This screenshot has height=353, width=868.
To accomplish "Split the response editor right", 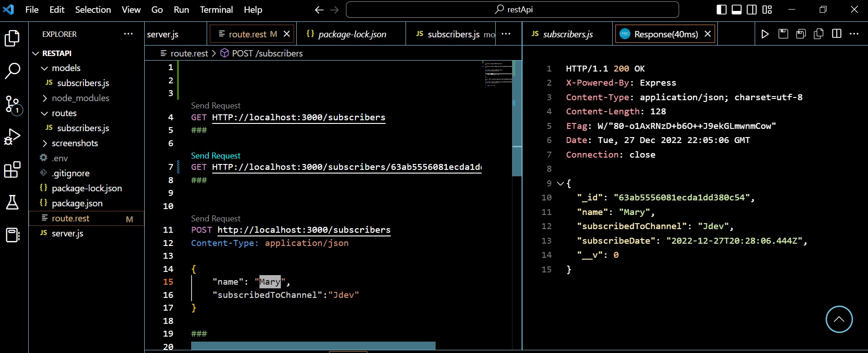I will click(x=837, y=34).
